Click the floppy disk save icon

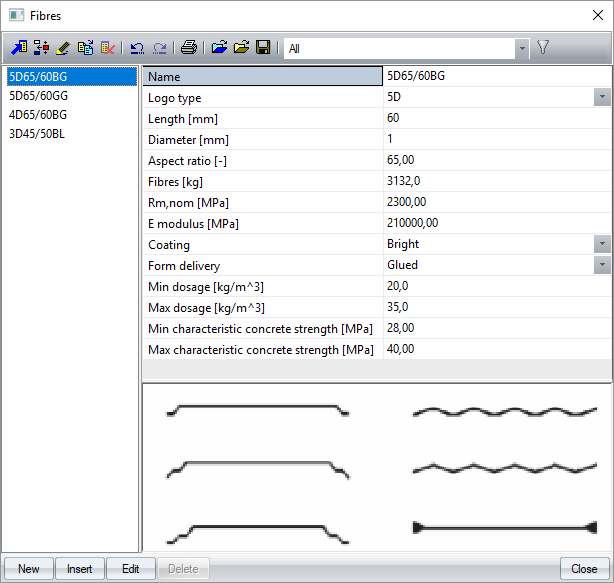click(263, 47)
